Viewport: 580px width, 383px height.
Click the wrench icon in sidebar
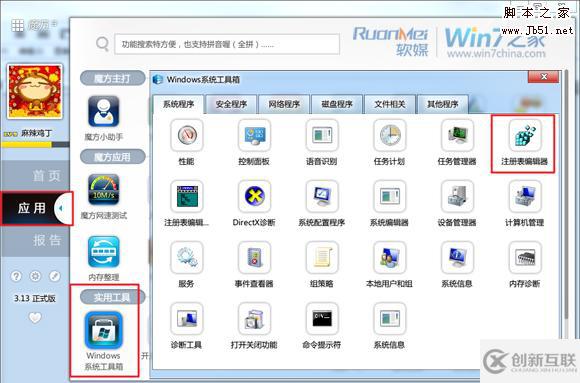click(55, 276)
